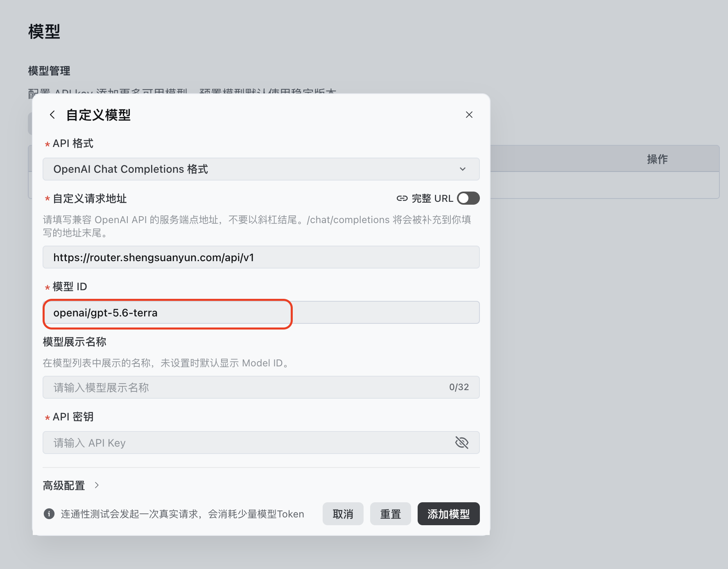Viewport: 728px width, 569px height.
Task: Click the 添加模型 button
Action: click(x=449, y=514)
